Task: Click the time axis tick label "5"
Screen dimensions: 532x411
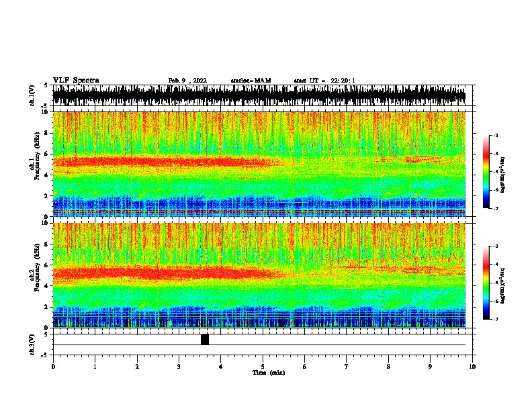Action: pyautogui.click(x=263, y=367)
